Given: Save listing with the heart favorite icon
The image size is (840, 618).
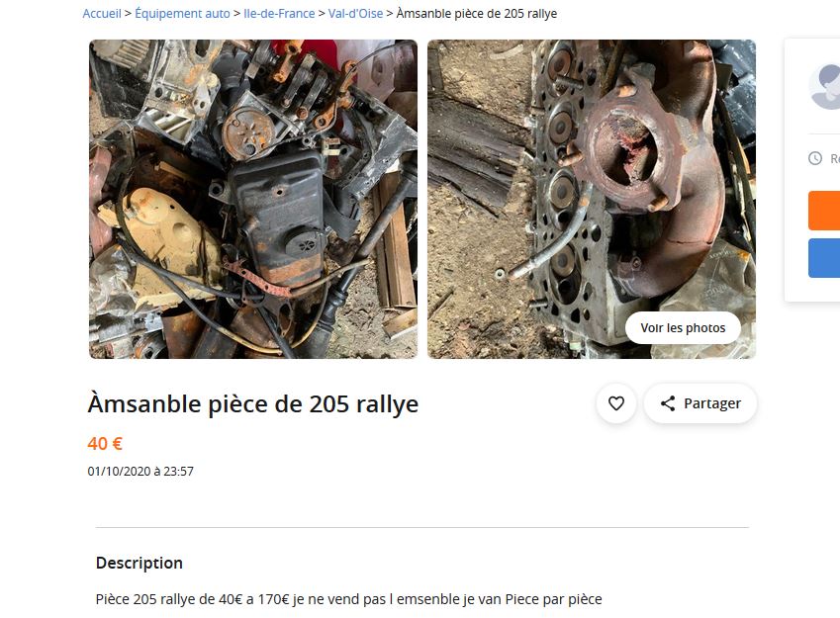Looking at the screenshot, I should coord(616,403).
